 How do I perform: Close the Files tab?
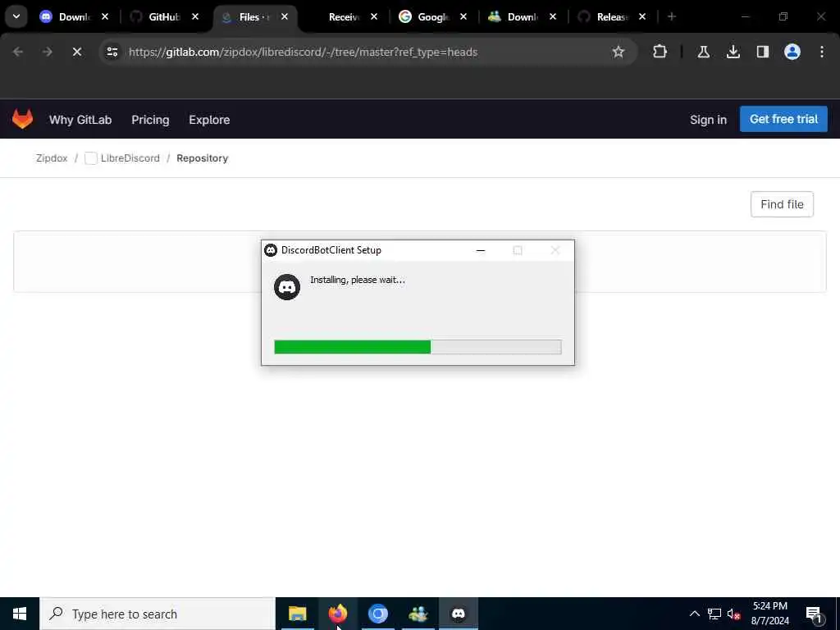click(285, 16)
